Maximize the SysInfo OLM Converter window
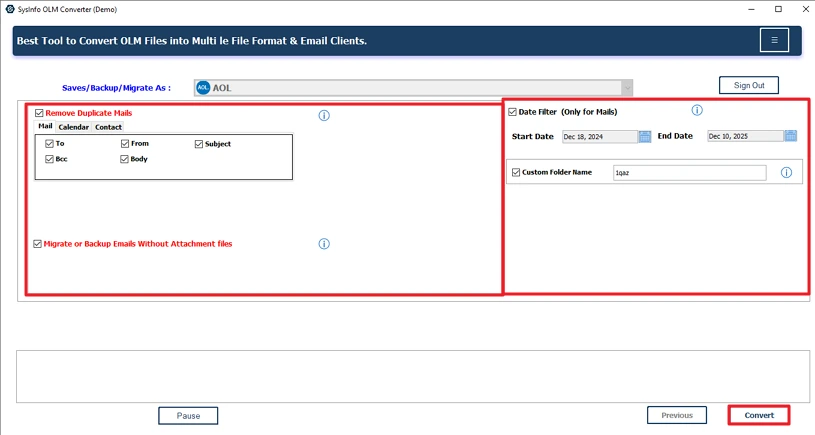This screenshot has width=815, height=435. (x=778, y=9)
